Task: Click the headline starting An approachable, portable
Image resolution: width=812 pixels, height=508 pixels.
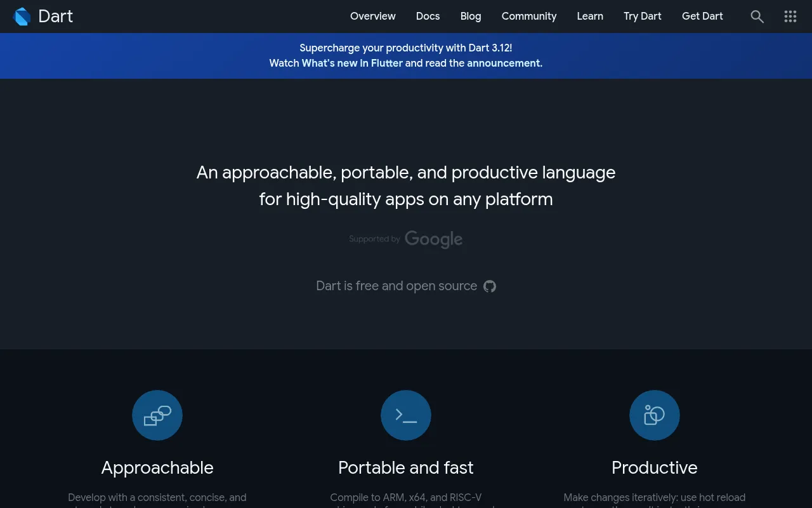Action: 406,173
